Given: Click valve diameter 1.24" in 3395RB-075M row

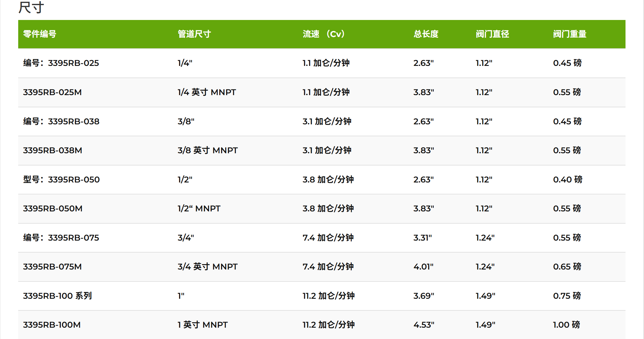Looking at the screenshot, I should tap(485, 267).
